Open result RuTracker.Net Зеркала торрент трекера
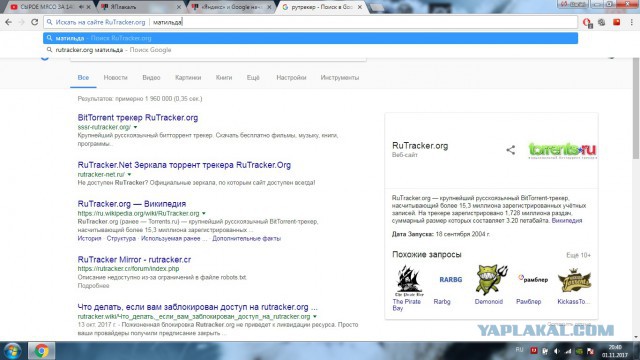The image size is (640, 360). pos(184,165)
